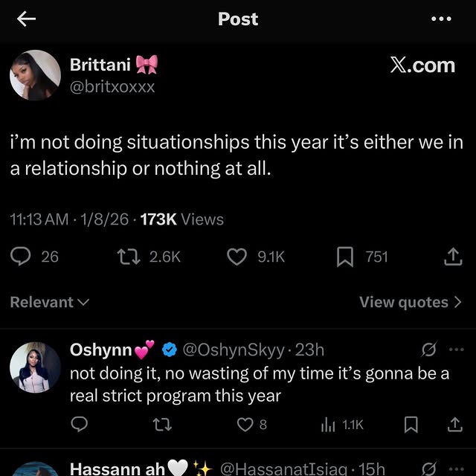The height and width of the screenshot is (476, 476).
Task: Like Brittani's post with 9.1K likes
Action: point(236,257)
